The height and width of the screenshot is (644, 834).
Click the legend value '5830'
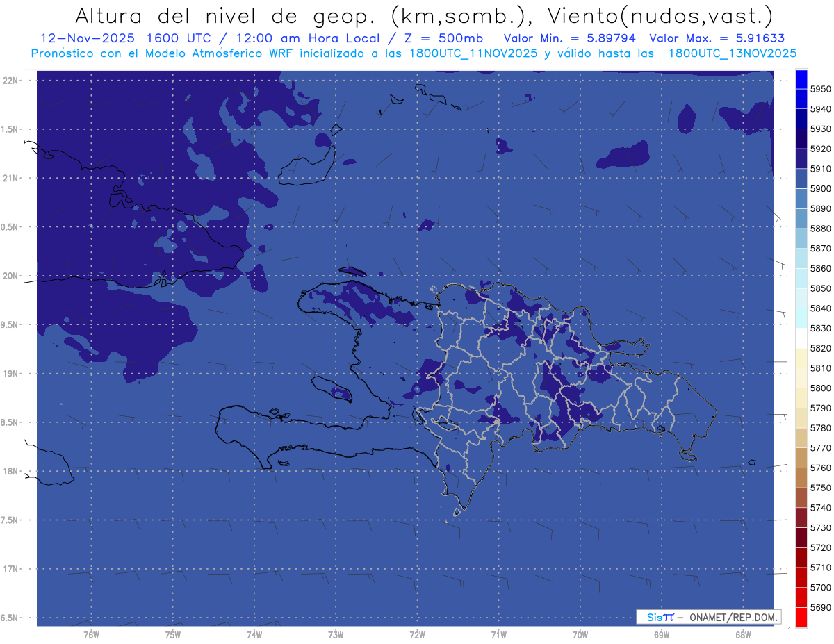(x=821, y=328)
